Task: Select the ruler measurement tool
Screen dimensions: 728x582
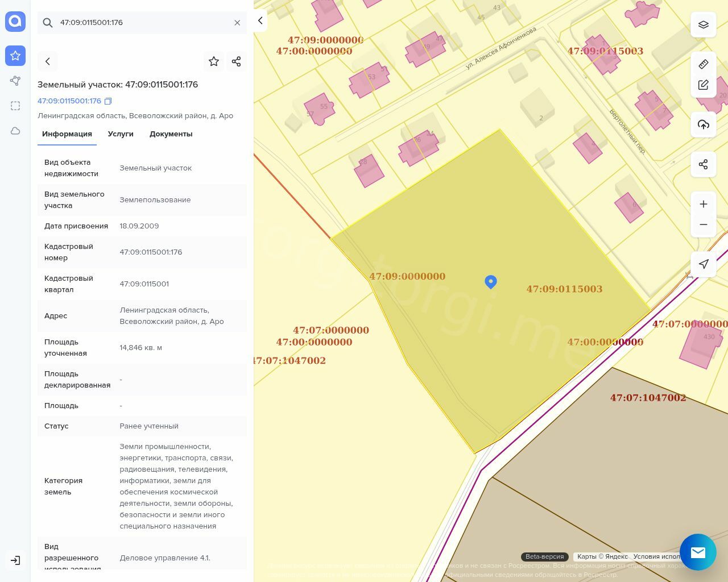Action: pyautogui.click(x=703, y=64)
